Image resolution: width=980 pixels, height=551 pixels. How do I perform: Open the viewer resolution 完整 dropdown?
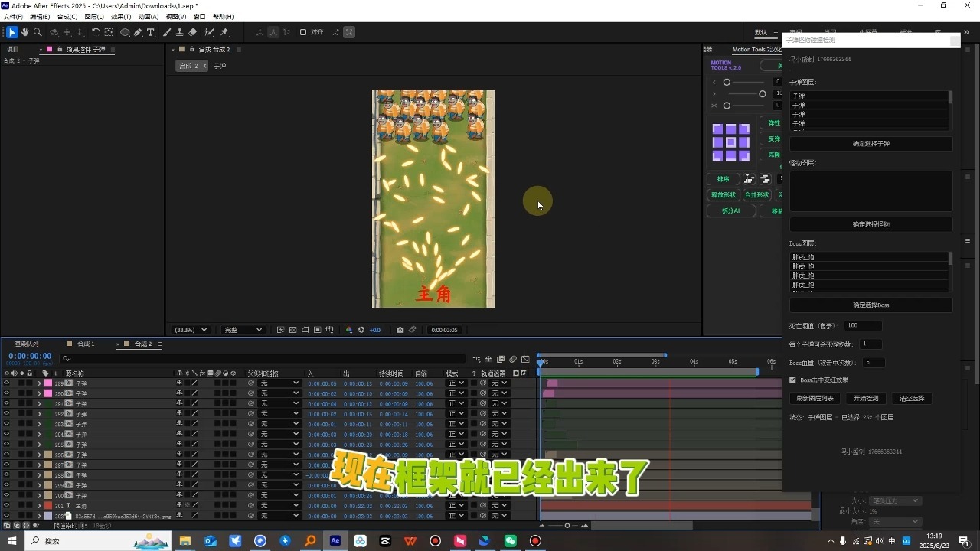tap(243, 330)
